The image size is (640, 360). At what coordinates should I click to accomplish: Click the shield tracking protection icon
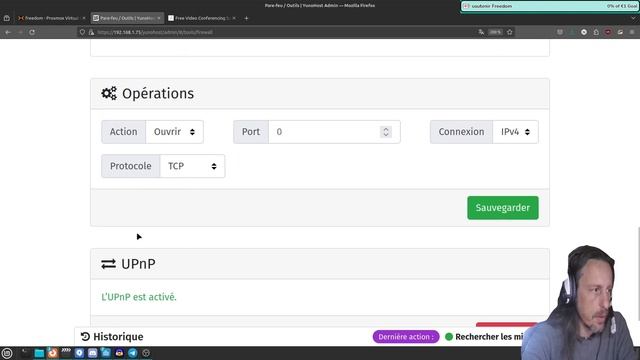click(82, 32)
